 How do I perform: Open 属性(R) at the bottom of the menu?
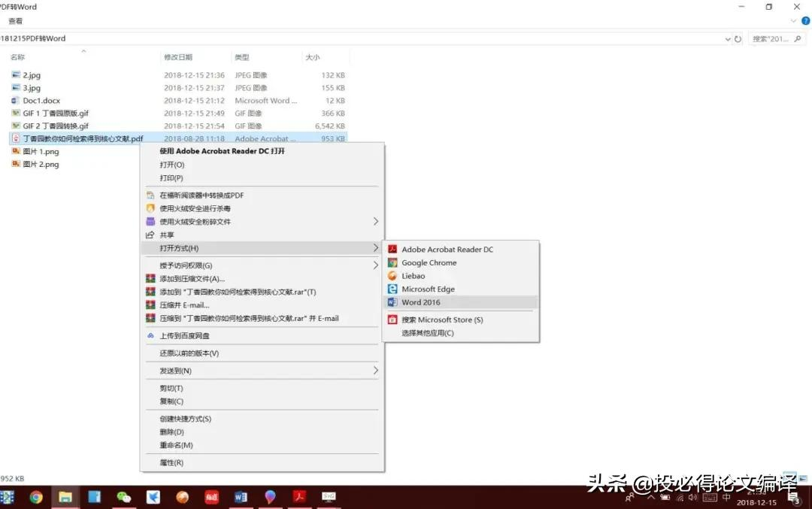[170, 462]
